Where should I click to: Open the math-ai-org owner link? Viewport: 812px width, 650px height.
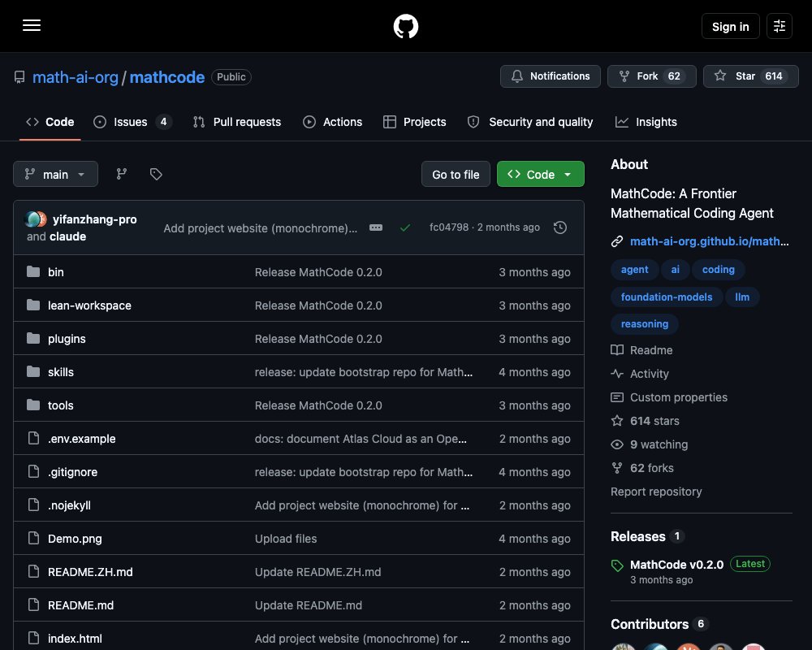point(76,77)
